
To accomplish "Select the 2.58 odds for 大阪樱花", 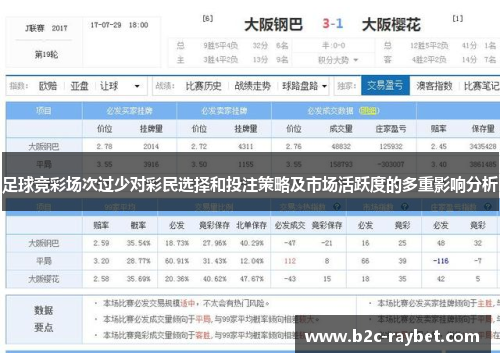I will [x=101, y=279].
